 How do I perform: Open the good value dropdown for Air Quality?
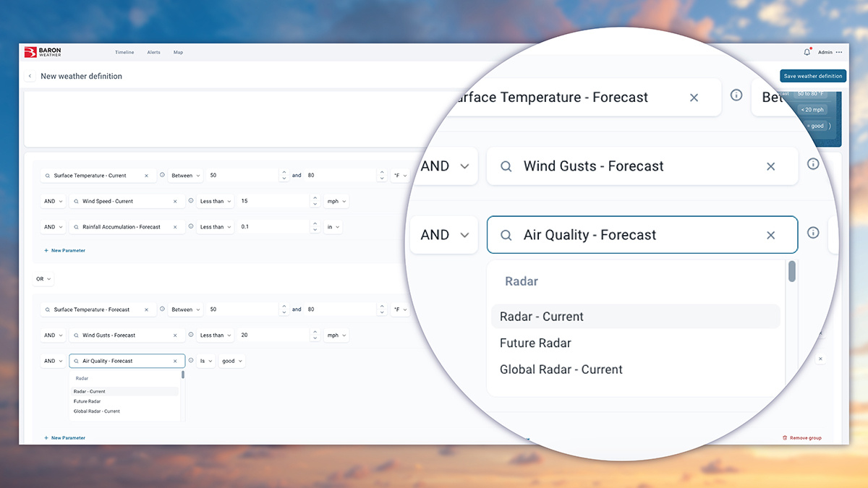pyautogui.click(x=231, y=361)
